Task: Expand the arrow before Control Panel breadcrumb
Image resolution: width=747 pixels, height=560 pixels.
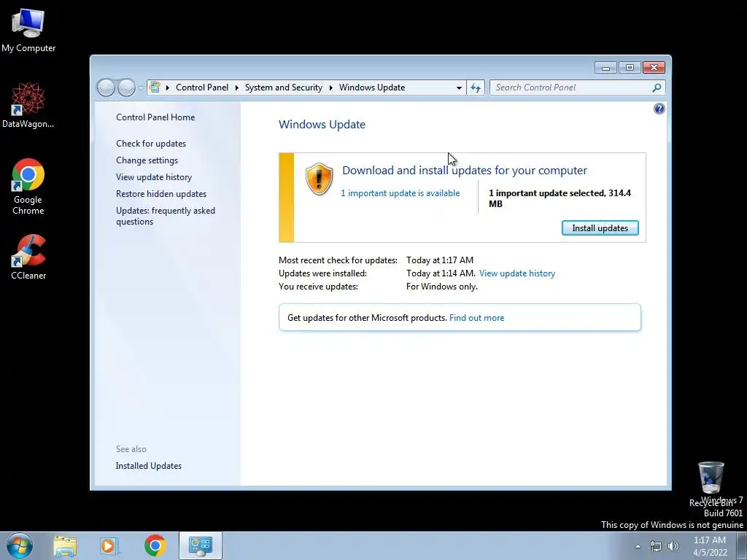Action: click(168, 87)
